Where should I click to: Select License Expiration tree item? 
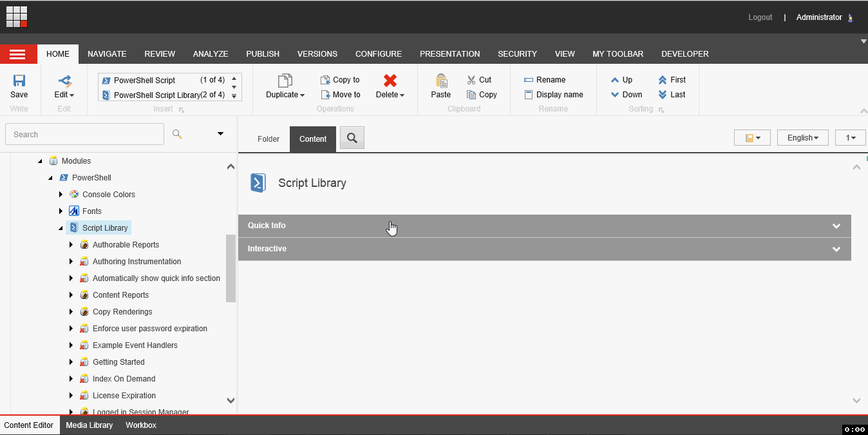point(124,396)
